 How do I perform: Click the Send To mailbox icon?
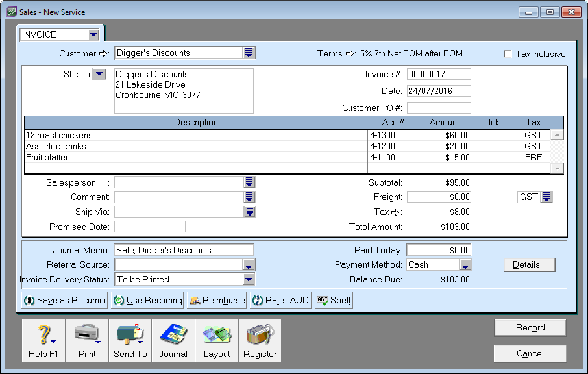point(130,334)
